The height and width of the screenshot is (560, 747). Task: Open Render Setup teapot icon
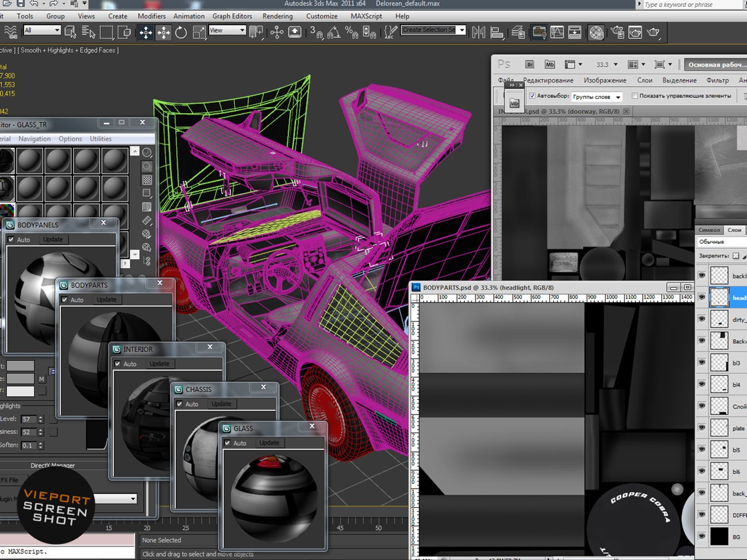tap(617, 33)
